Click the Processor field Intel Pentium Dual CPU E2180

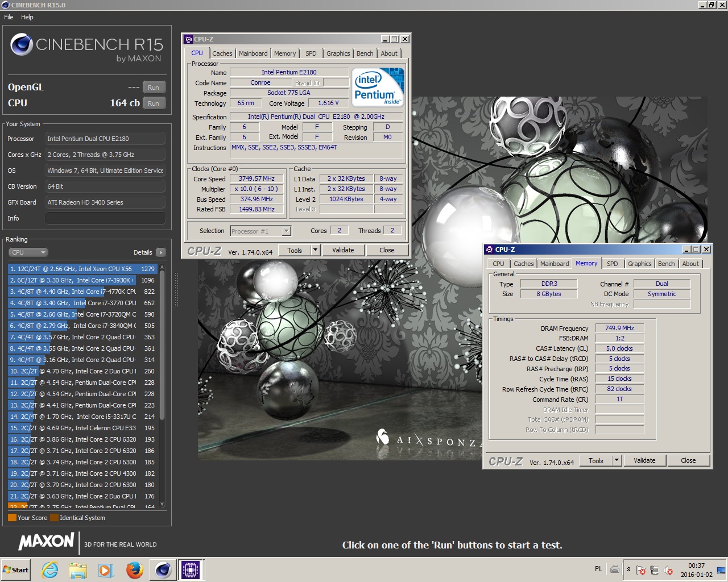105,139
